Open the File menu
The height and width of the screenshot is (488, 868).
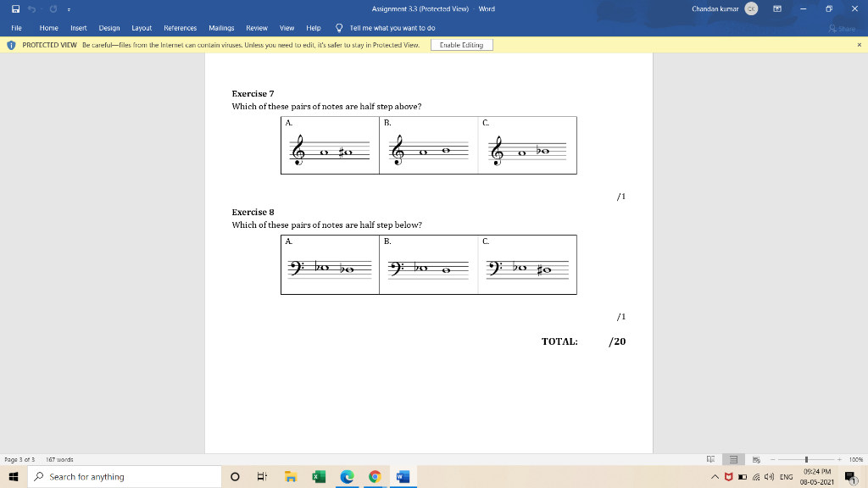[x=17, y=28]
